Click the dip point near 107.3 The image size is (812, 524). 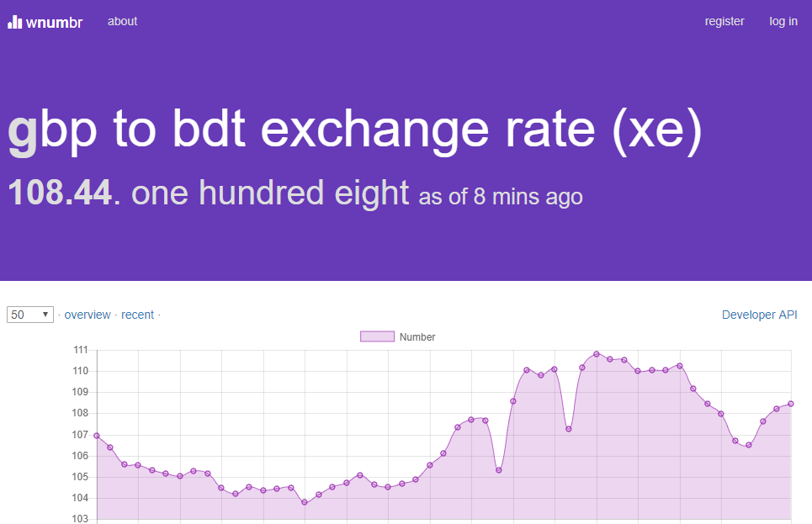[569, 429]
